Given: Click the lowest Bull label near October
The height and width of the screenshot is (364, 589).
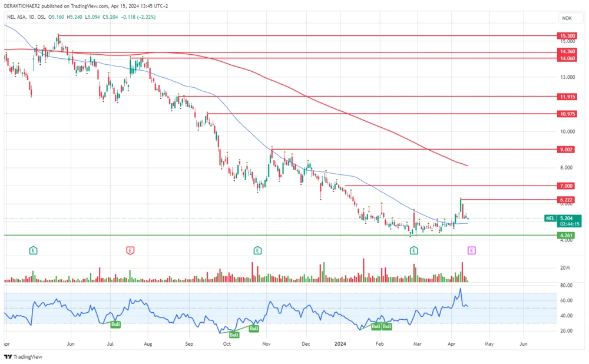Looking at the screenshot, I should (x=234, y=335).
